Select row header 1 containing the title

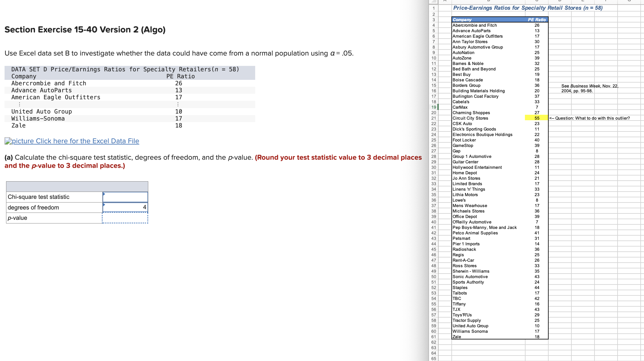pyautogui.click(x=433, y=9)
